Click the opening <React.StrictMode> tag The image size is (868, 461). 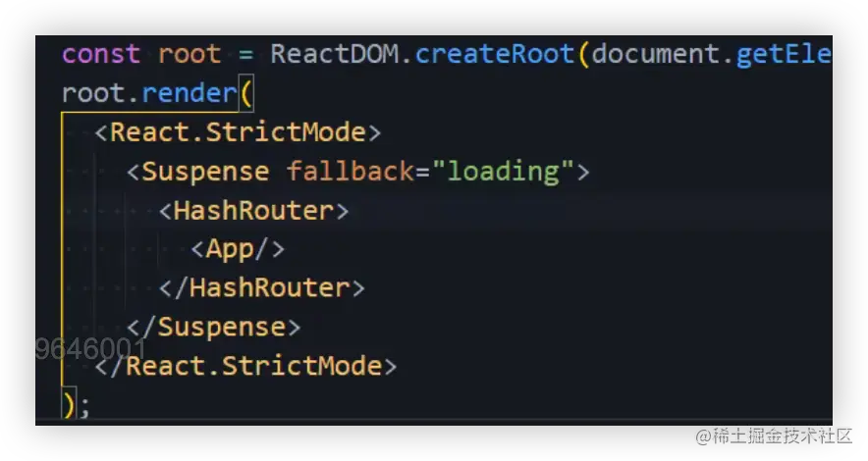pos(238,132)
